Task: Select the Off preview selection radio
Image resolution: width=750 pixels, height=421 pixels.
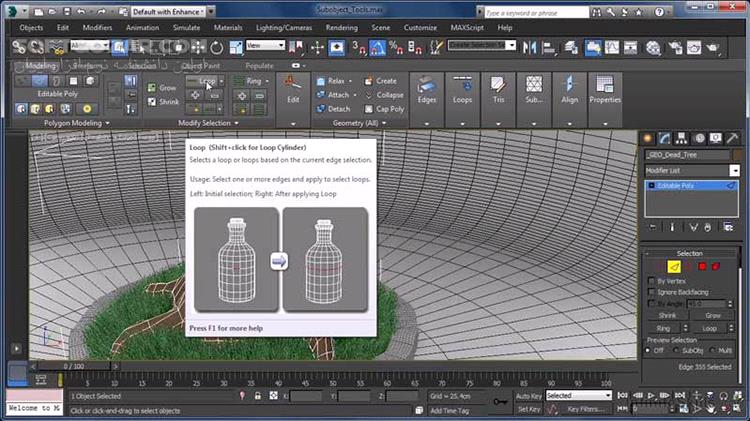Action: [648, 350]
